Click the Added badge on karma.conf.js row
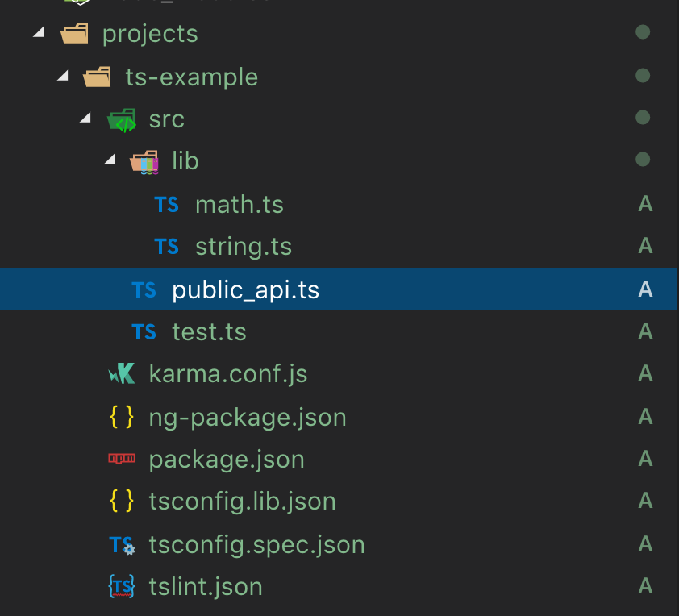The width and height of the screenshot is (679, 616). coord(645,373)
